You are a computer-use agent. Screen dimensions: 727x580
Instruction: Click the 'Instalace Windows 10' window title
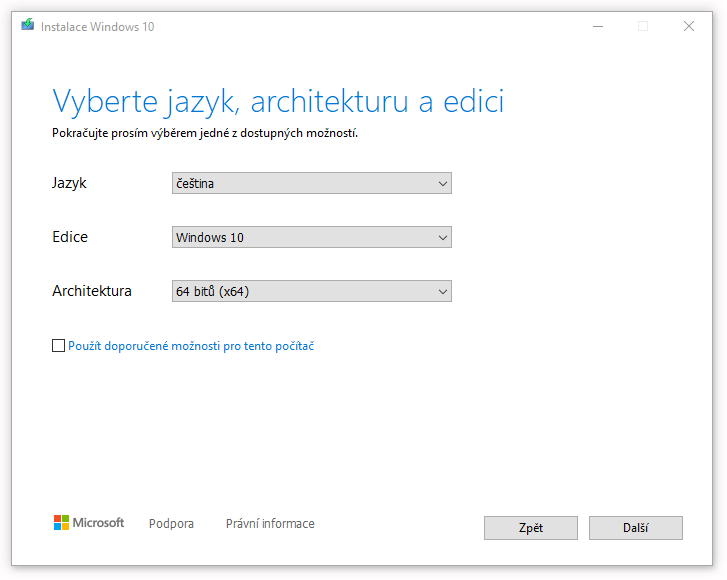[97, 27]
